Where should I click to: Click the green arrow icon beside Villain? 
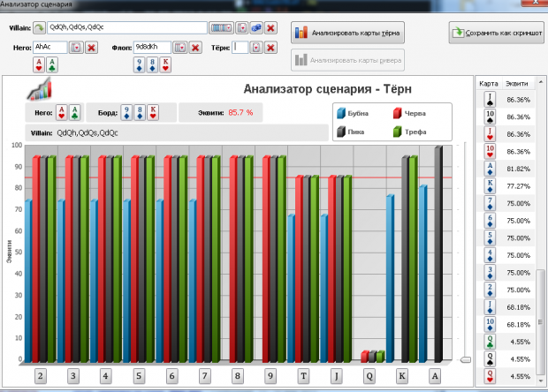coord(39,28)
